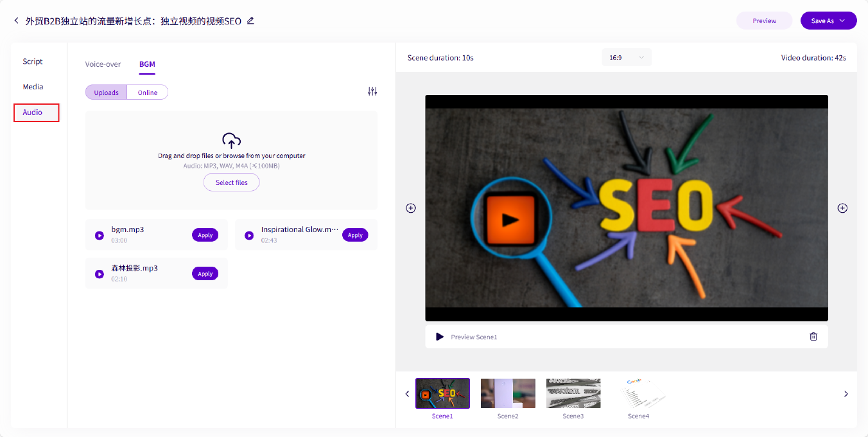Click the Scene3 label text
This screenshot has width=868, height=437.
[573, 416]
